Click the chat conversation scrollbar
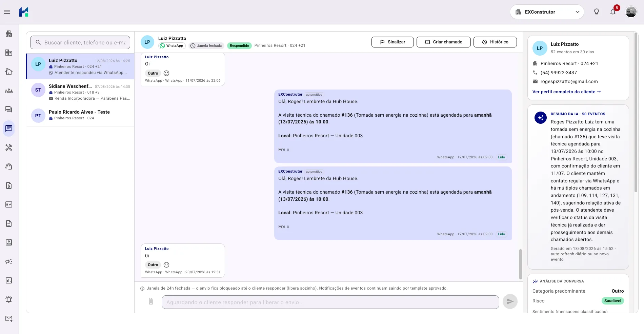Viewport: 644px width, 334px height. click(520, 264)
